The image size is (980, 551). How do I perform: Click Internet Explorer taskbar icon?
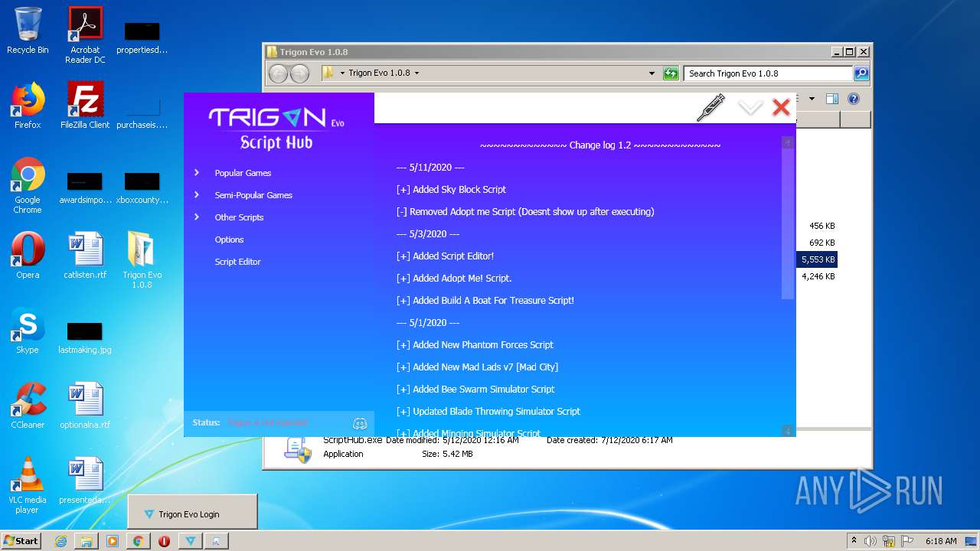coord(60,541)
